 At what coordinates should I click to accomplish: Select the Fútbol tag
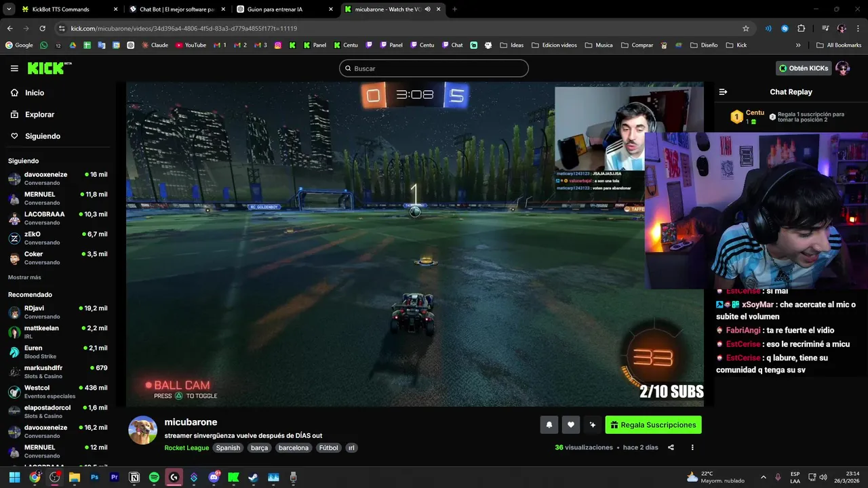coord(328,448)
